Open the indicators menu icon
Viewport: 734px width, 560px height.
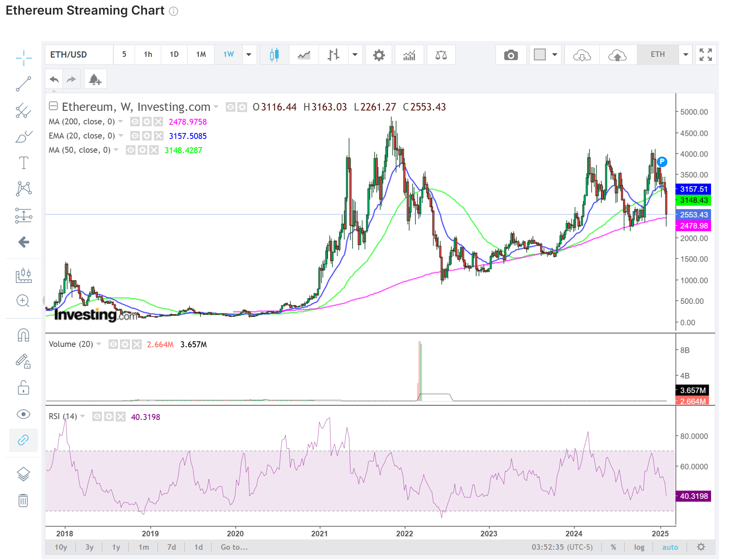click(x=409, y=55)
